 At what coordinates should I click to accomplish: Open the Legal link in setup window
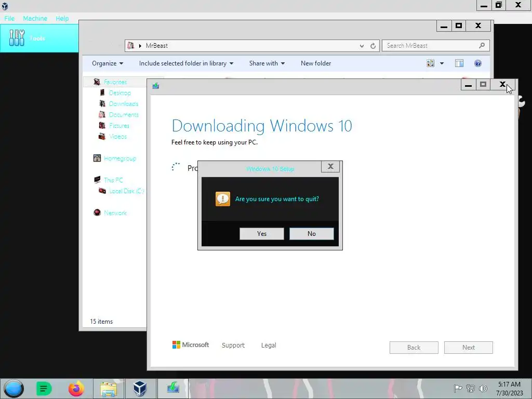coord(269,345)
